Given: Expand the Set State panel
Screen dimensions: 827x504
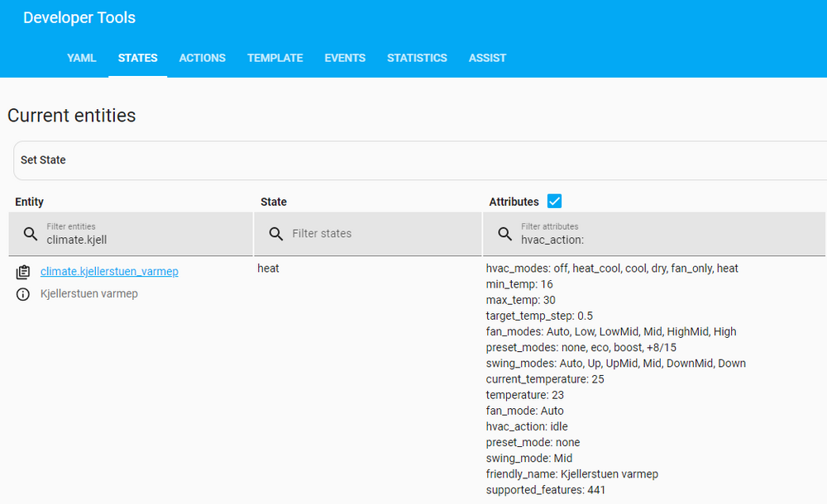Looking at the screenshot, I should [413, 160].
